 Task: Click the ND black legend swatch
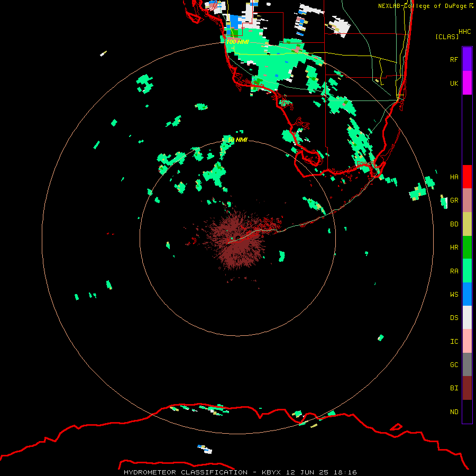(467, 411)
